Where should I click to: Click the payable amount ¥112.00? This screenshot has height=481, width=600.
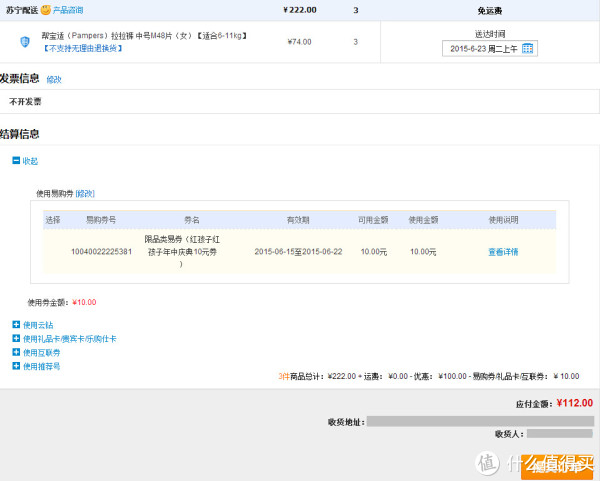tap(574, 403)
